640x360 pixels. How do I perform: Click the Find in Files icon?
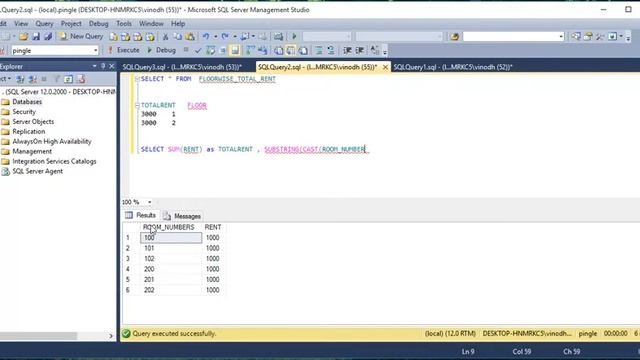point(454,37)
